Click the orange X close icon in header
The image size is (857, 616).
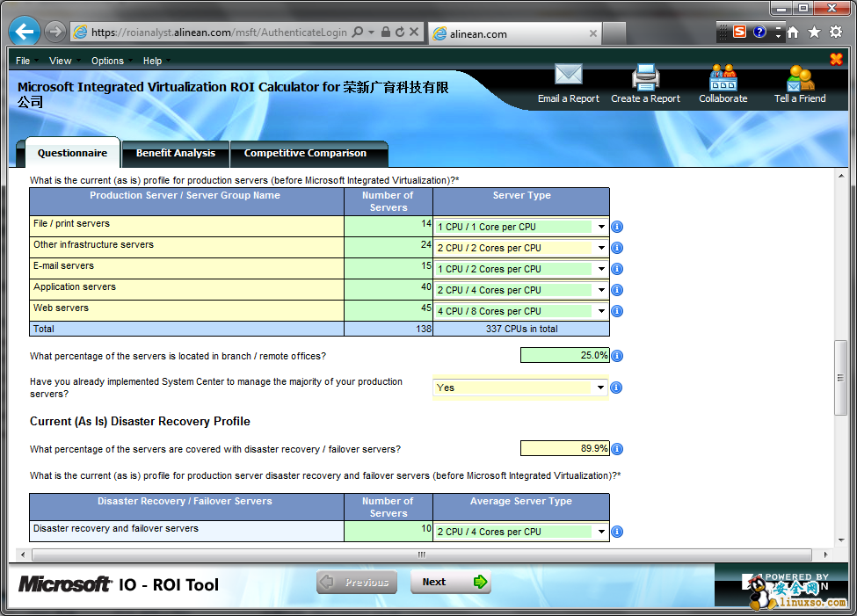(x=836, y=59)
